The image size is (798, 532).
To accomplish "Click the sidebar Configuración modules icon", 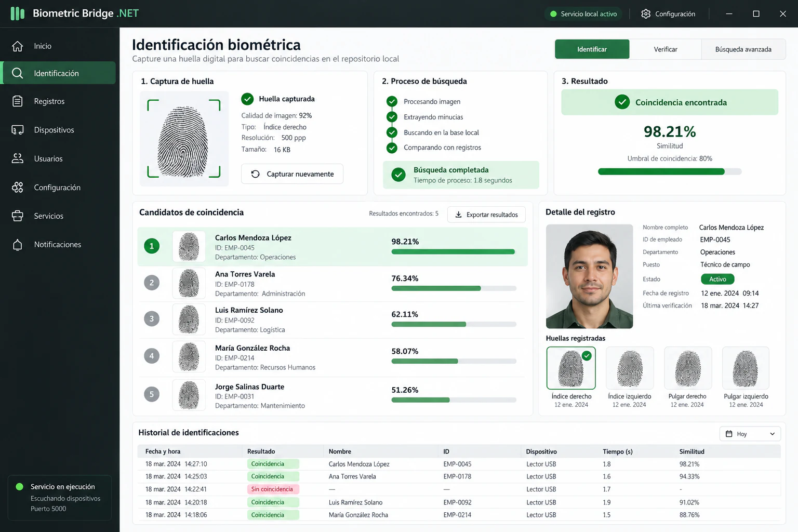I will (18, 187).
